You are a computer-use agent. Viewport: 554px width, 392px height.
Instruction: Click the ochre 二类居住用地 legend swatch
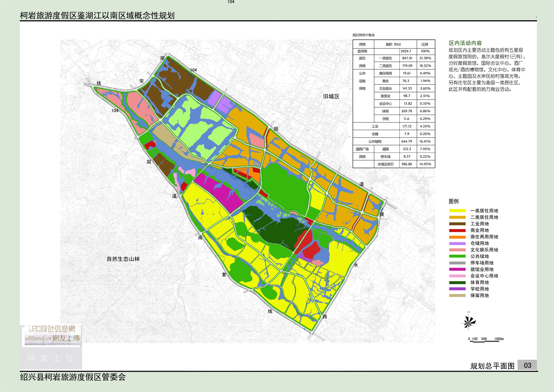point(457,217)
